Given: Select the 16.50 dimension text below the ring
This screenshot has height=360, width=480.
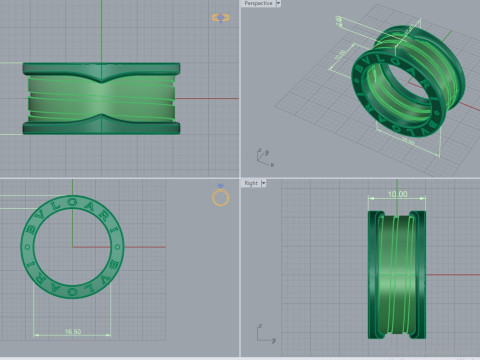Looking at the screenshot, I should [x=73, y=332].
